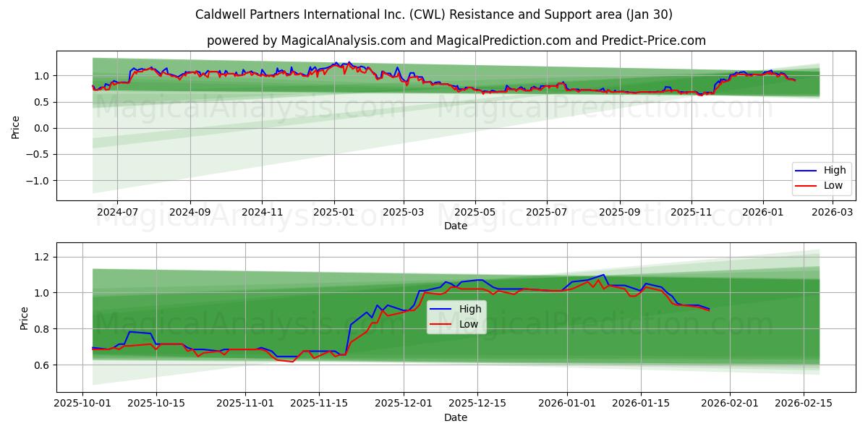Click the '2025-03' date tick label
This screenshot has height=434, width=868.
coord(403,213)
